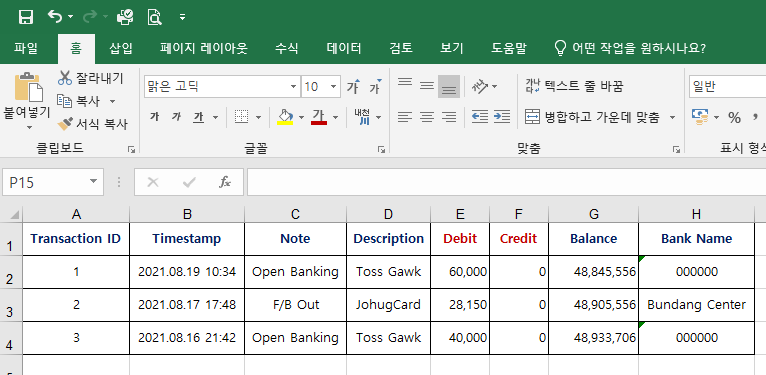Expand underline style dropdown arrow

(x=215, y=117)
